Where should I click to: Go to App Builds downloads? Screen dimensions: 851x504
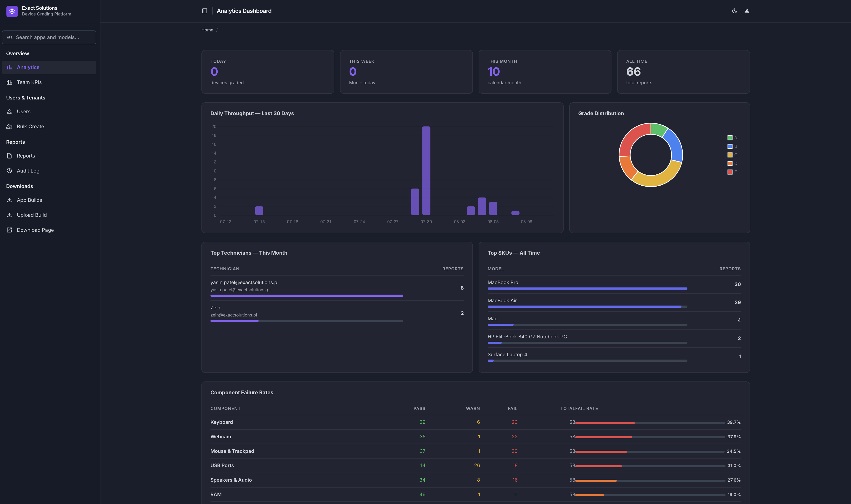tap(49, 200)
